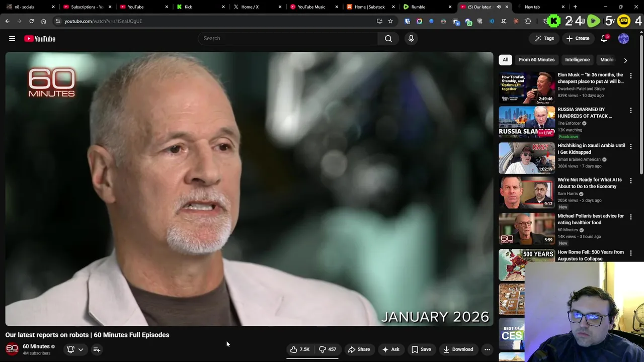Screen dimensions: 644x362
Task: Toggle subscription notification bell for 60 Minutes
Action: [71, 349]
